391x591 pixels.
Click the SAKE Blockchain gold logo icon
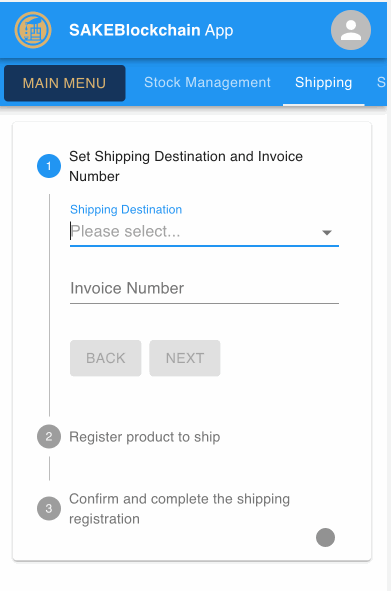(x=33, y=30)
